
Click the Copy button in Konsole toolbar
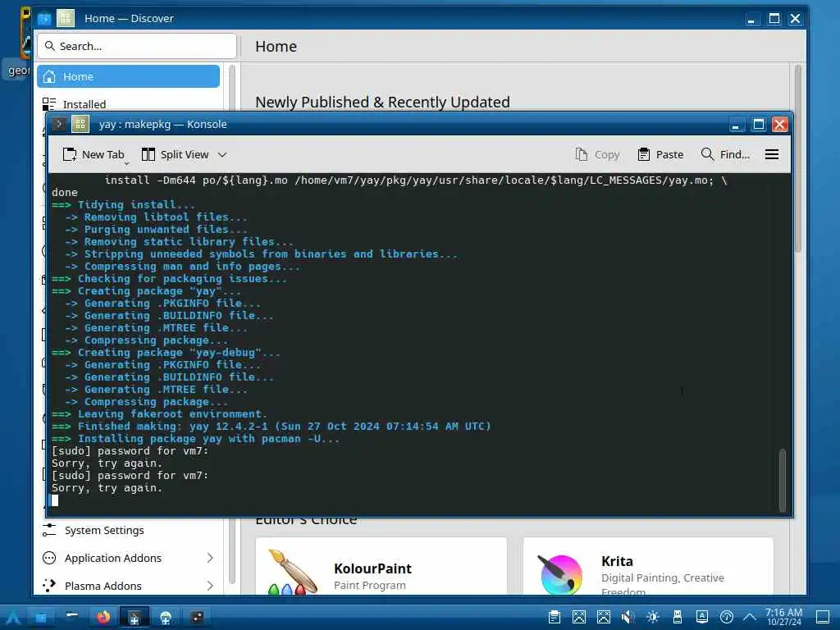597,154
